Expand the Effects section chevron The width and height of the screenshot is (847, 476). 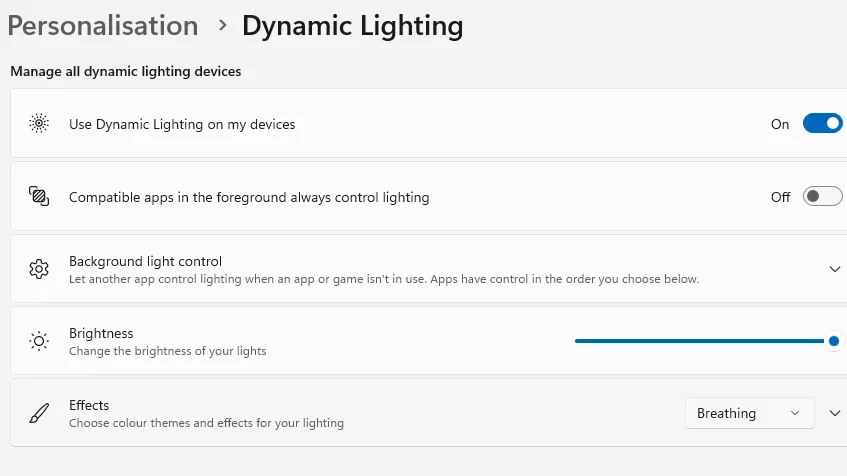click(835, 413)
